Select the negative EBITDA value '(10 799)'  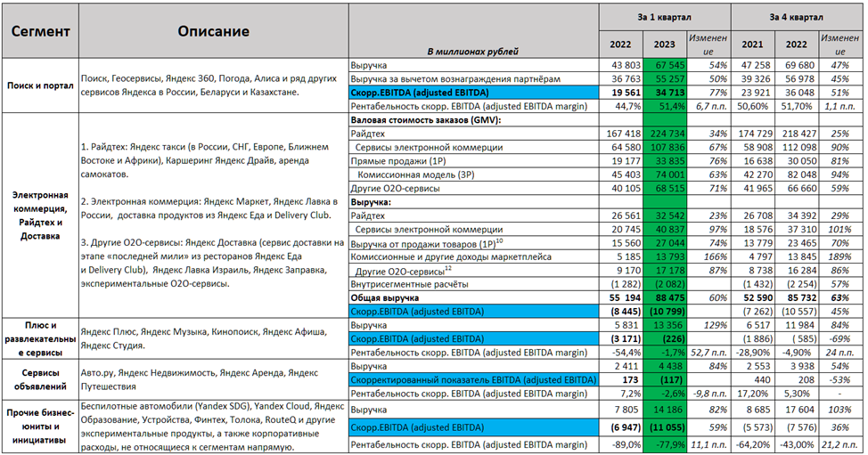(664, 312)
